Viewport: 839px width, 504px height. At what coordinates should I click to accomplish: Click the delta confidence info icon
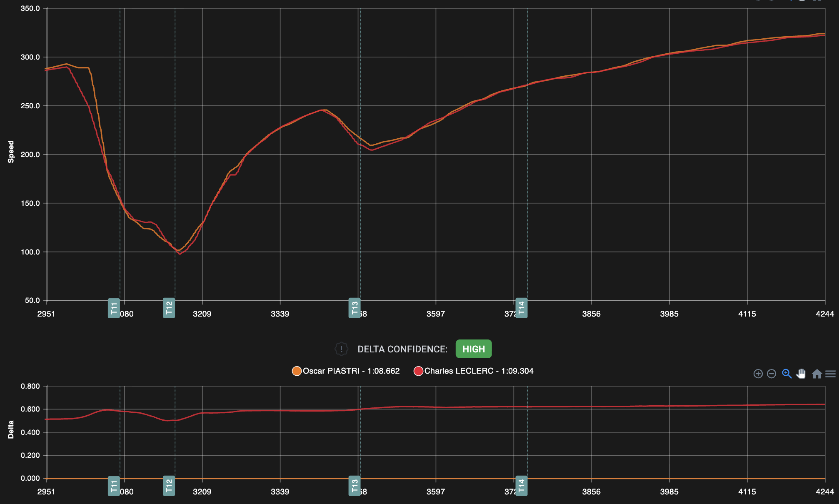pos(341,349)
